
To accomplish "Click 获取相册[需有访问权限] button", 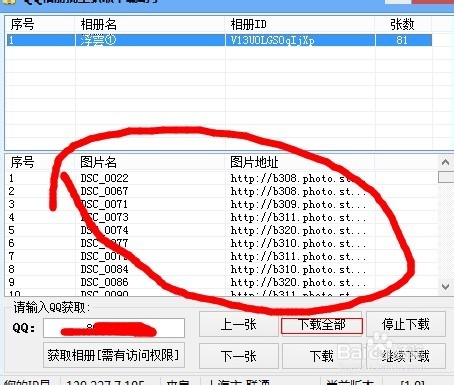I will 114,355.
